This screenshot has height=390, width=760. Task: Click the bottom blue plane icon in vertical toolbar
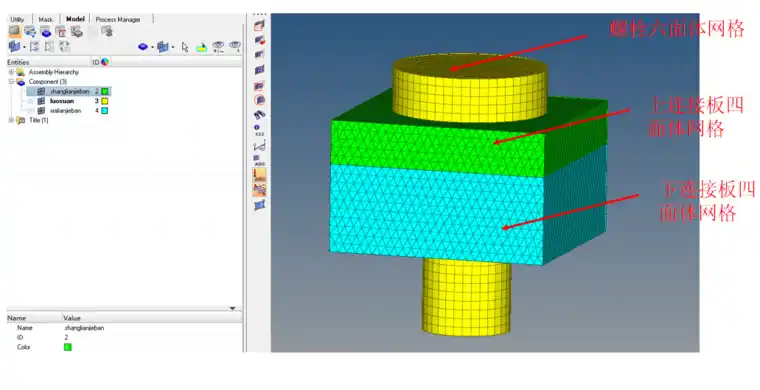pyautogui.click(x=260, y=205)
